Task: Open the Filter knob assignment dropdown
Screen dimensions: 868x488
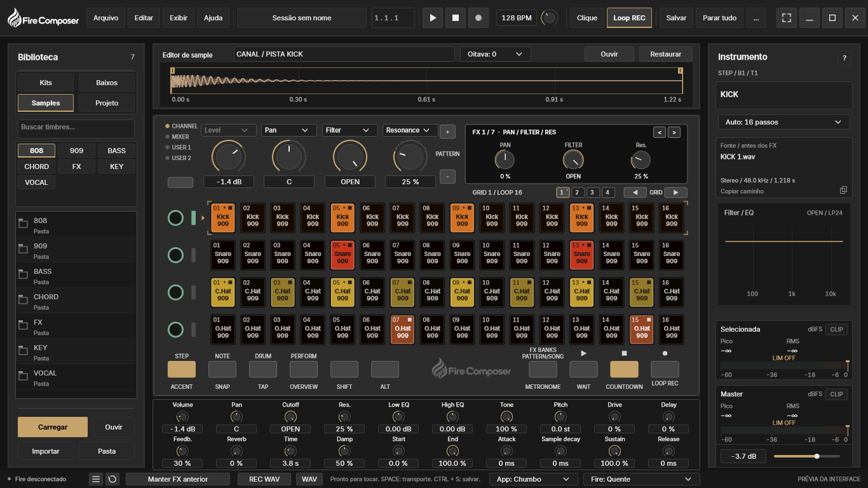Action: (x=349, y=130)
